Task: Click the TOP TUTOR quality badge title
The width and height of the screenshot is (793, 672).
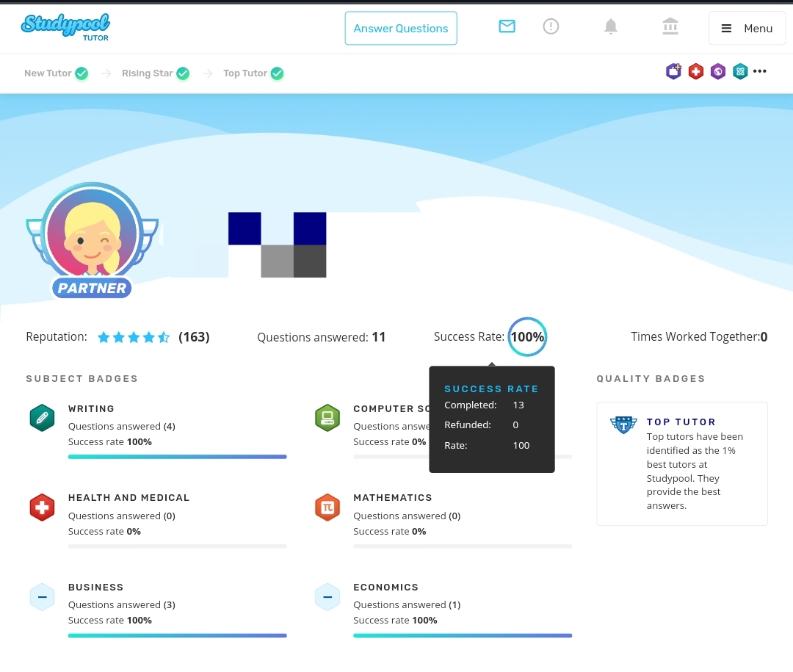Action: (681, 422)
